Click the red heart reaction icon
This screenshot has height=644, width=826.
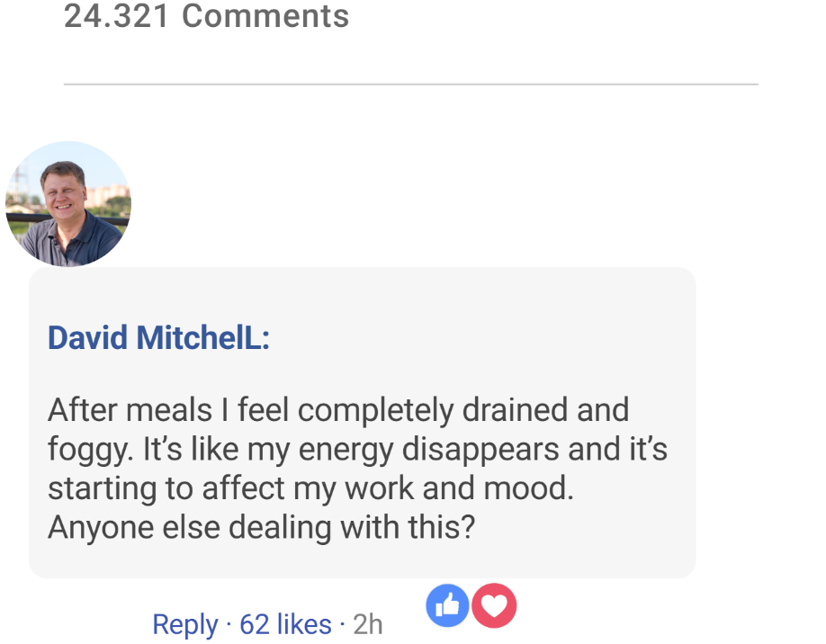tap(495, 605)
